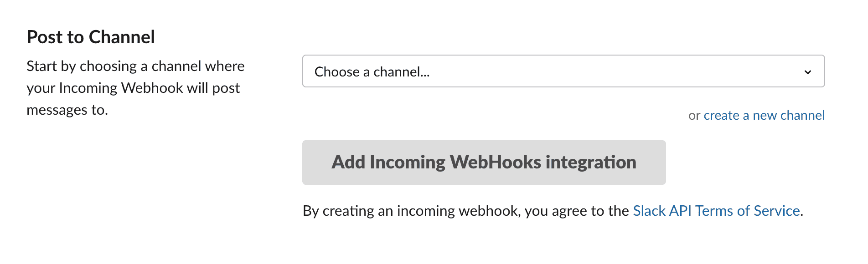Click the 'messages to.' line of the description
Image resolution: width=868 pixels, height=264 pixels.
(x=67, y=110)
